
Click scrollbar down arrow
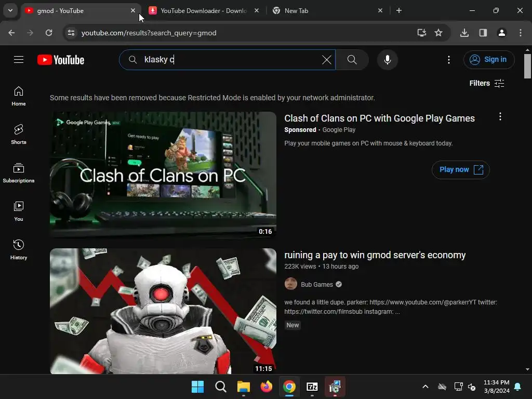[527, 369]
